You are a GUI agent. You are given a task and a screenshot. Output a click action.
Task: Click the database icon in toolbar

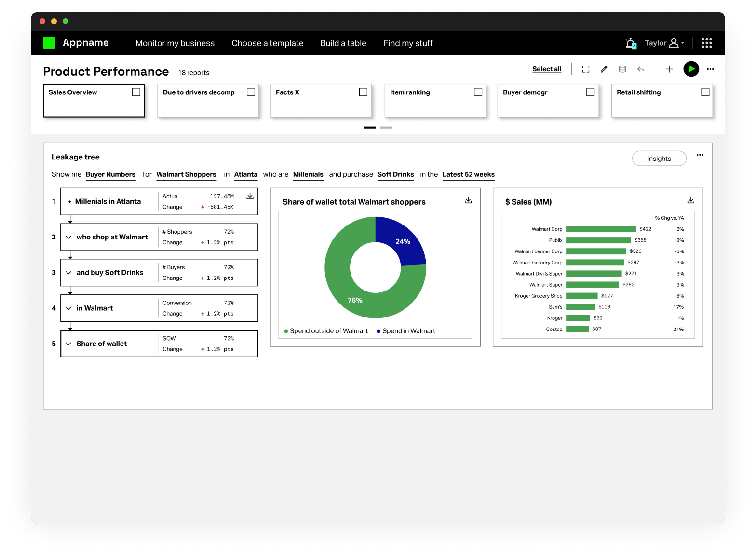pyautogui.click(x=622, y=69)
